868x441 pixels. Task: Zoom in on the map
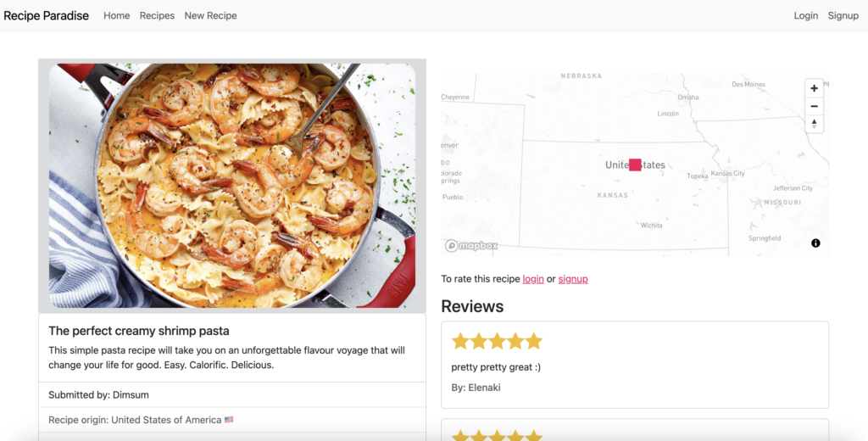click(x=814, y=88)
